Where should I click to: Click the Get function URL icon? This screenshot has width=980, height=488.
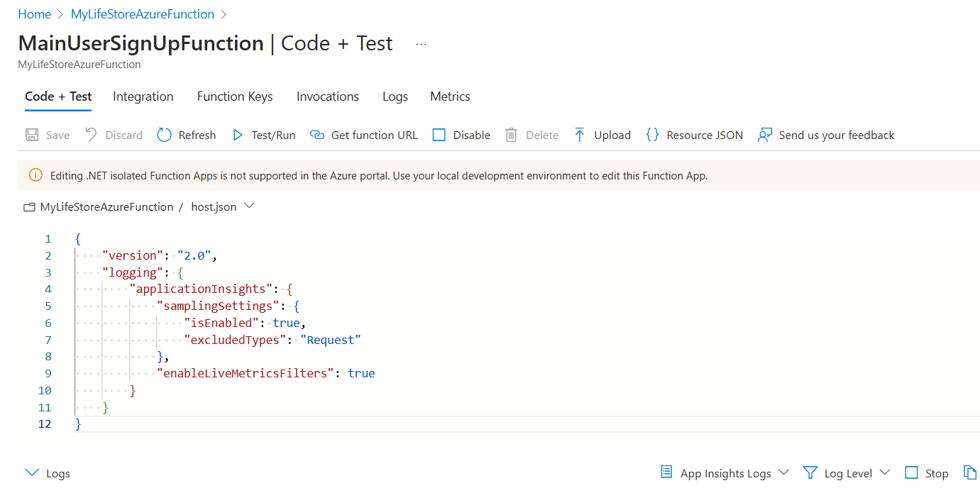point(317,135)
